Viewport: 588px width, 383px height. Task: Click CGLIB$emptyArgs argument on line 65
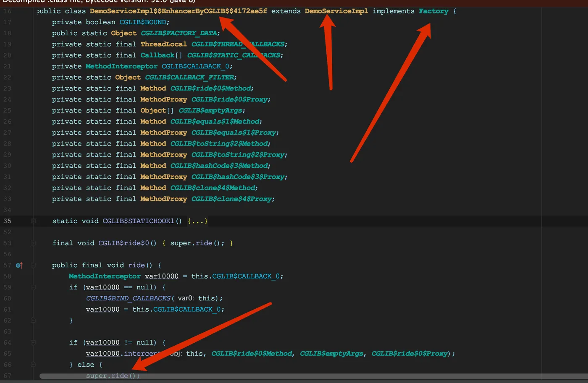click(x=331, y=354)
